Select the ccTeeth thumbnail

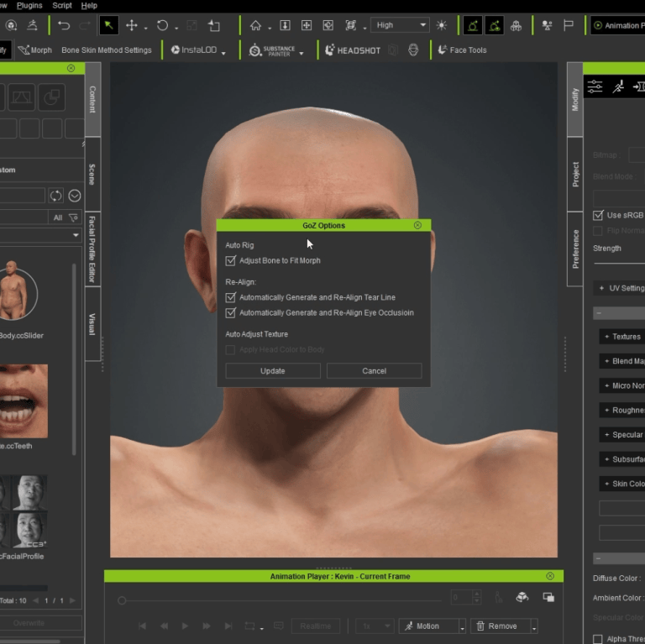(24, 401)
